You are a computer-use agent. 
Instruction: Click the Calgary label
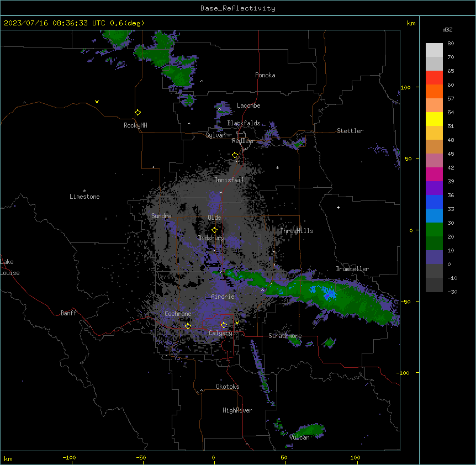tap(220, 333)
